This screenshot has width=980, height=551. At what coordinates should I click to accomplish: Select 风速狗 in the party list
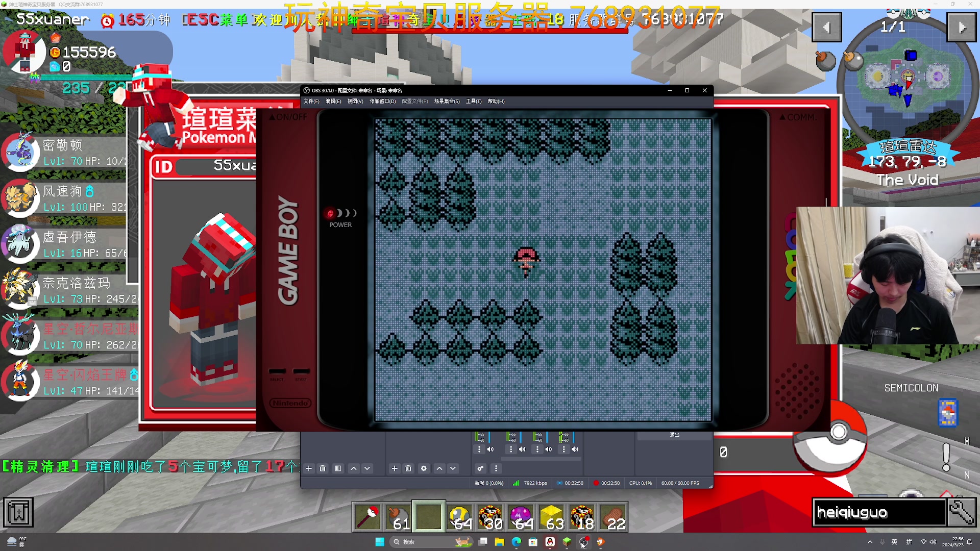pos(64,198)
